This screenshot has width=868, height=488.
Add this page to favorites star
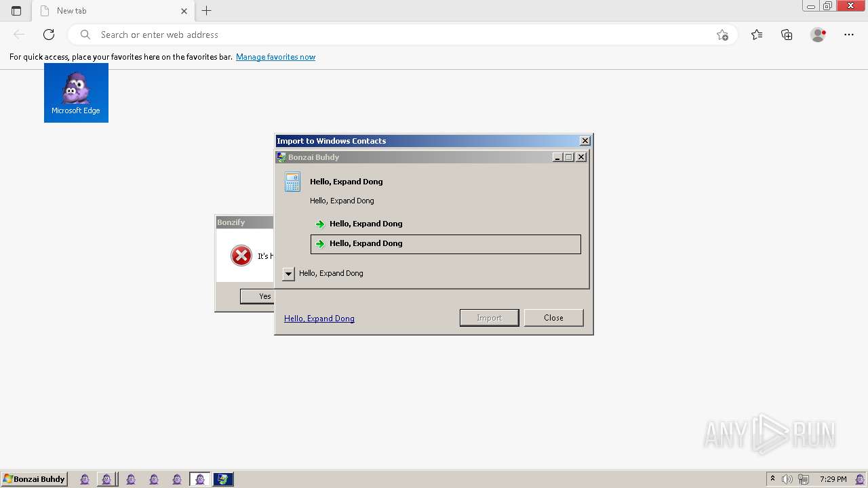coord(722,35)
